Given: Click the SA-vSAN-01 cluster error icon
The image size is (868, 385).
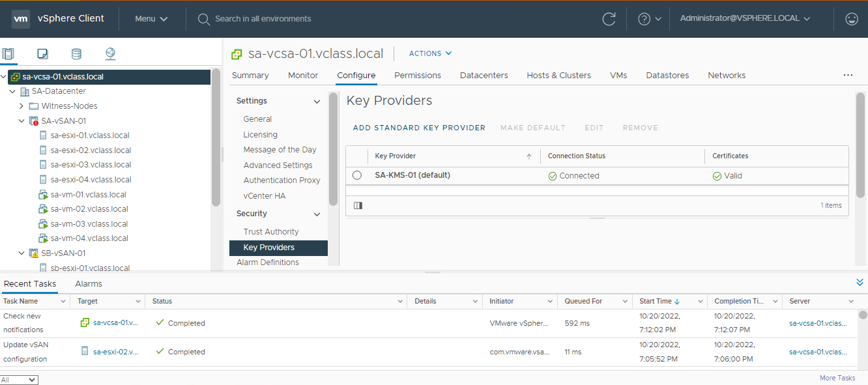Looking at the screenshot, I should 34,121.
